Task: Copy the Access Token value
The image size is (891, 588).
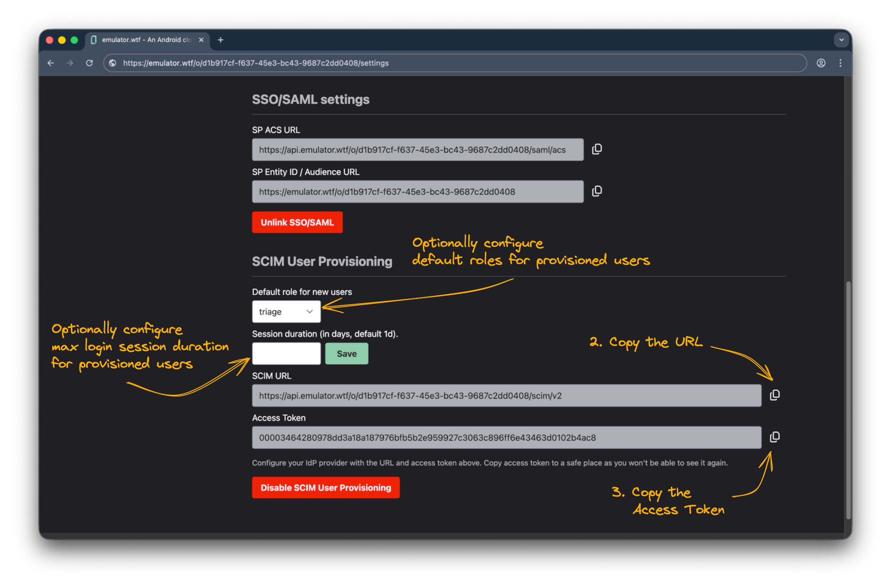Action: click(x=775, y=437)
